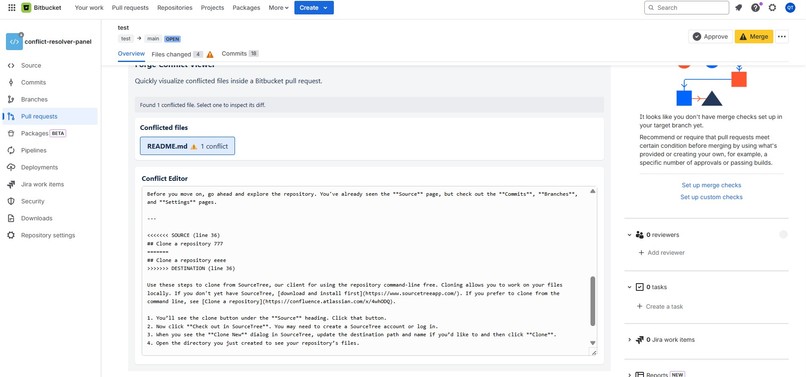Click the Approve button
Screen dimensions: 806x377
710,37
